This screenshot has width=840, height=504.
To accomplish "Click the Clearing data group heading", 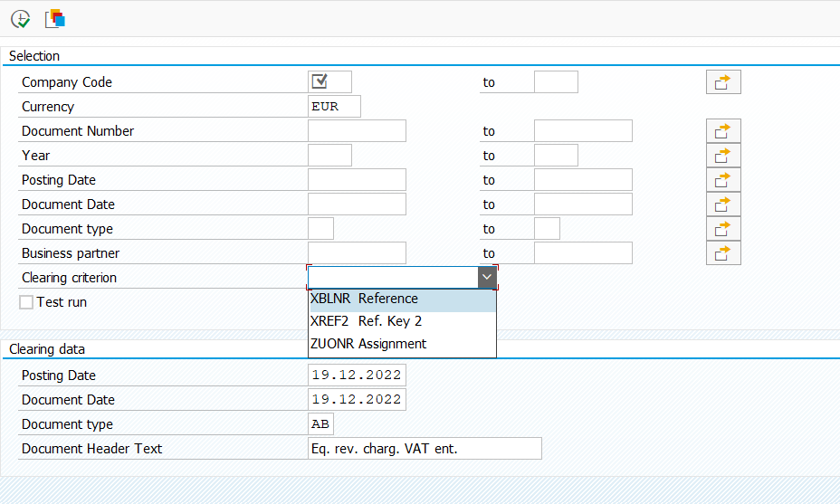I will click(47, 349).
